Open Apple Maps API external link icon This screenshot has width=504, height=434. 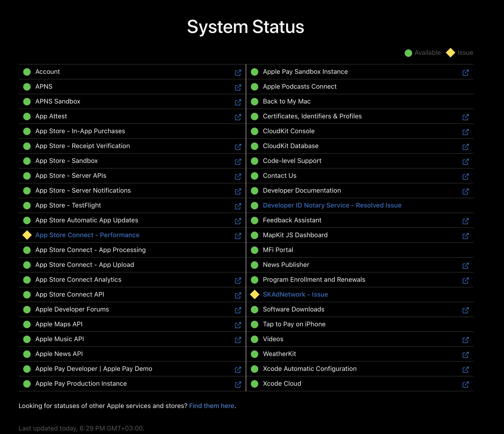[238, 325]
